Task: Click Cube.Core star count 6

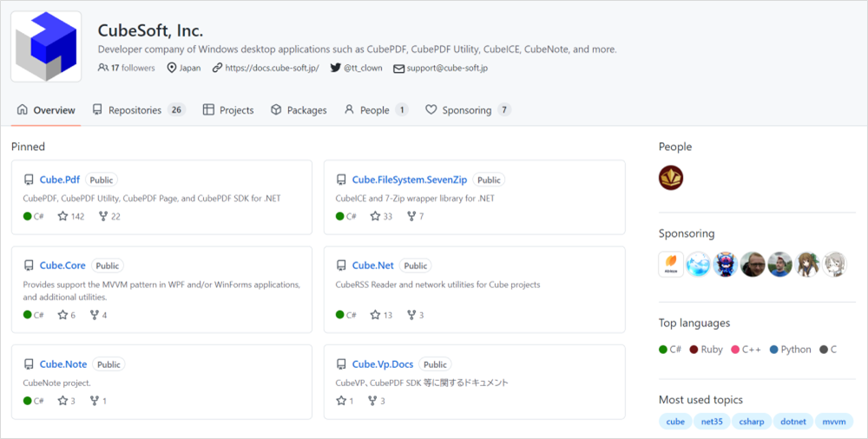Action: [x=73, y=315]
